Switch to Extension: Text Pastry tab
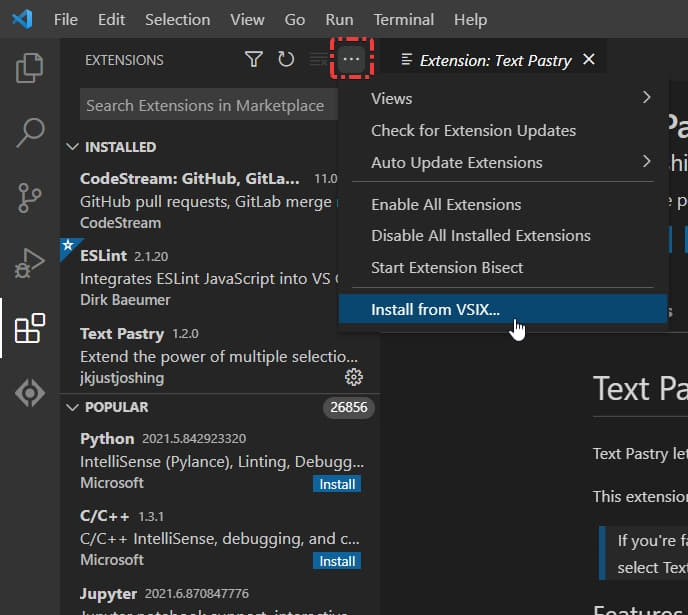 pos(495,61)
